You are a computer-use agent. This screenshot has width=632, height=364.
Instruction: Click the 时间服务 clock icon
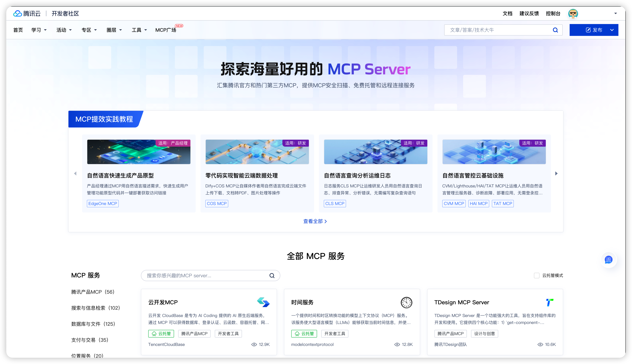(x=406, y=303)
